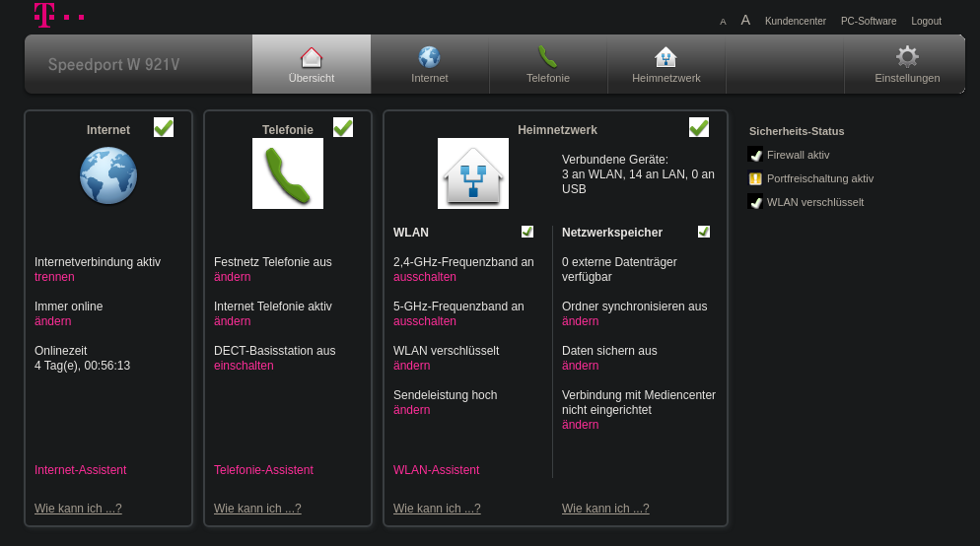The width and height of the screenshot is (980, 546).
Task: Disconnect internet via trennen link
Action: 54,277
